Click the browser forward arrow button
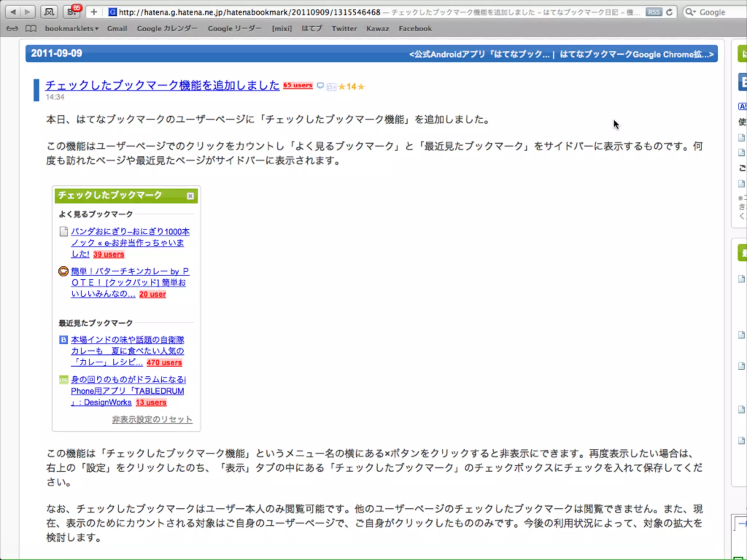This screenshot has width=747, height=560. [x=27, y=12]
